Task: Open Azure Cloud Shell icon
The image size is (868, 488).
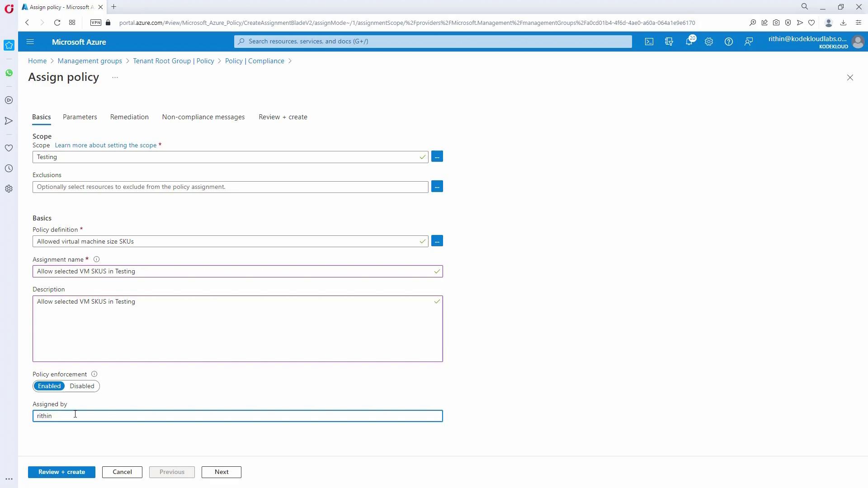Action: [649, 42]
